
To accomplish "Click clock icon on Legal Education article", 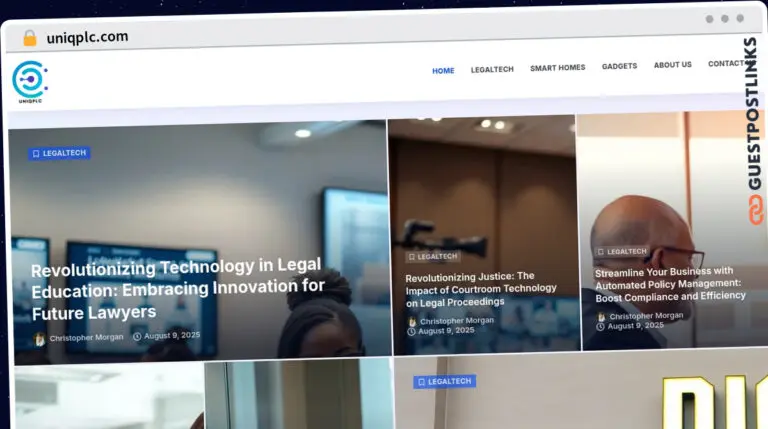I will coord(137,336).
